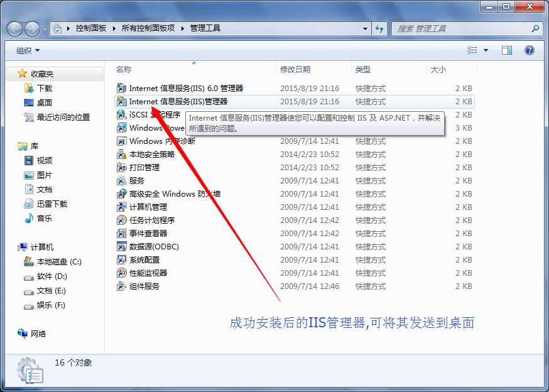Expand arrow after 控制面板 in breadcrumb

click(x=114, y=28)
